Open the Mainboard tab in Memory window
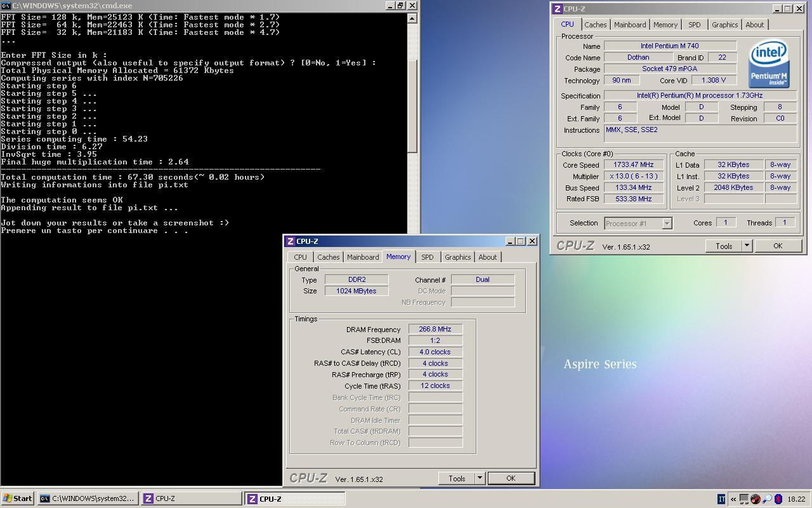Screen dimensions: 812x508 click(x=363, y=257)
